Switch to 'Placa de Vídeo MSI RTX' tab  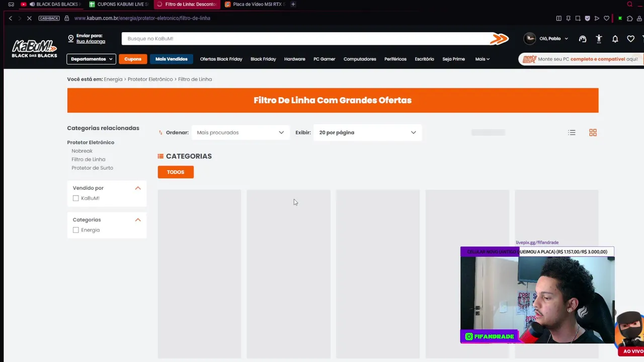coord(255,4)
